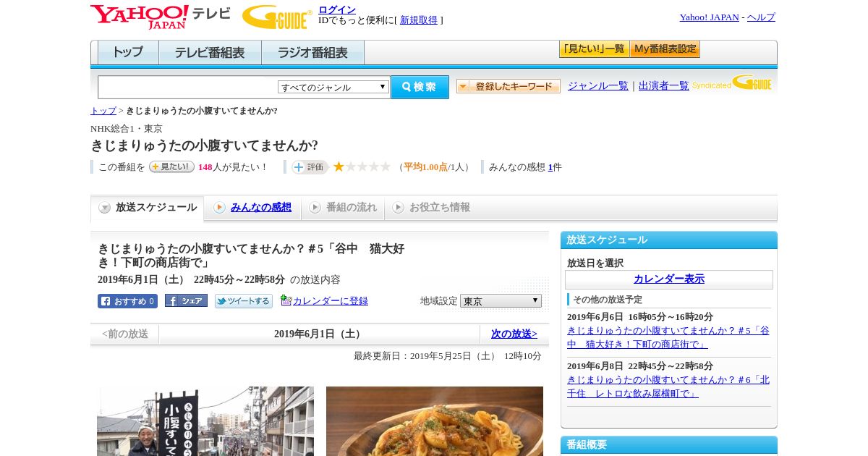Click the 検索 search button
This screenshot has width=868, height=456.
point(420,87)
